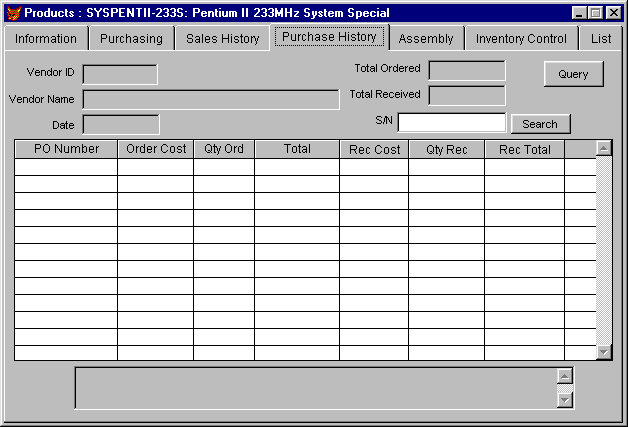
Task: Focus the S/N input field
Action: [x=451, y=123]
